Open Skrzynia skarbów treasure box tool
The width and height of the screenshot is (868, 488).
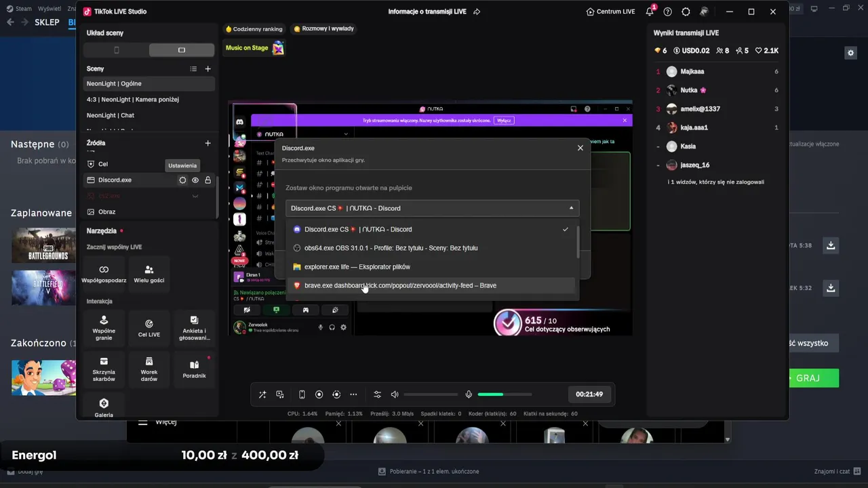tap(104, 369)
